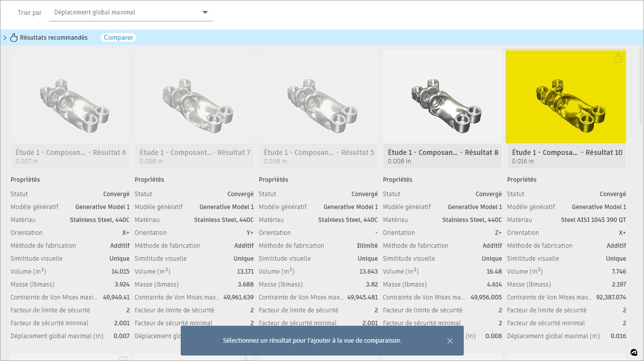Open the Trier par sort dropdown
This screenshot has width=644, height=361.
131,12
